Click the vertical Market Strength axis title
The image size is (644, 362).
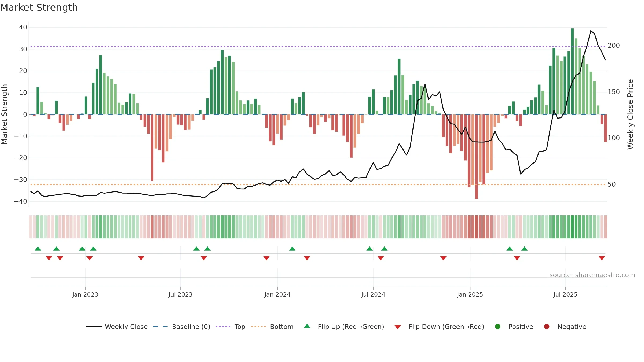click(4, 114)
